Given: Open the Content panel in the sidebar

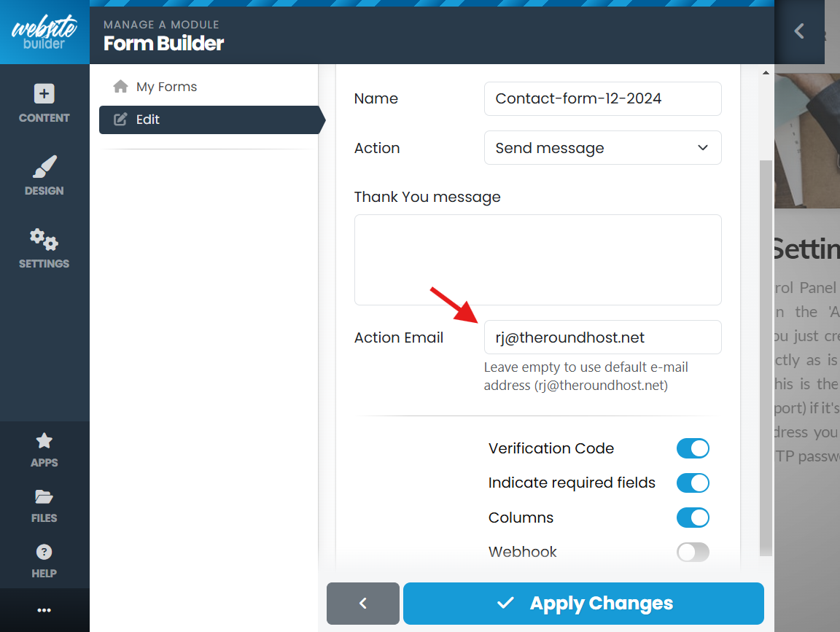Looking at the screenshot, I should point(44,102).
